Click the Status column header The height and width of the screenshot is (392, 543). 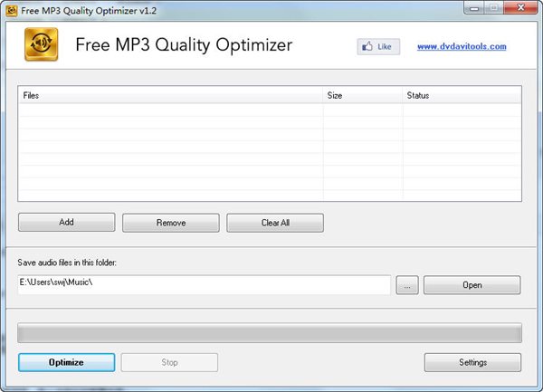[462, 95]
